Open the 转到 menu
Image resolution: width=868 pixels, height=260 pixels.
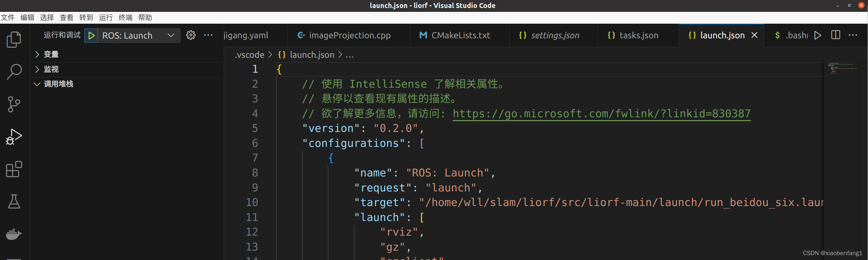tap(86, 17)
